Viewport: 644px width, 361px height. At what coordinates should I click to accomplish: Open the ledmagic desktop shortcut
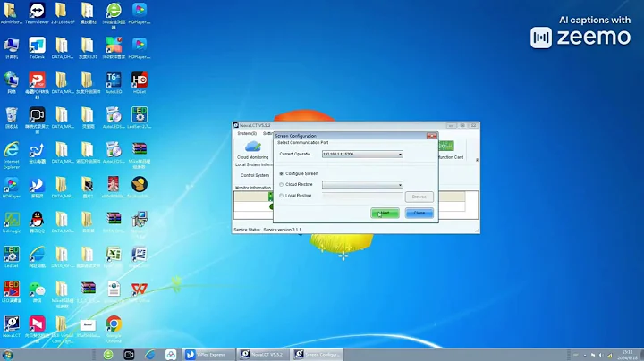click(x=11, y=222)
